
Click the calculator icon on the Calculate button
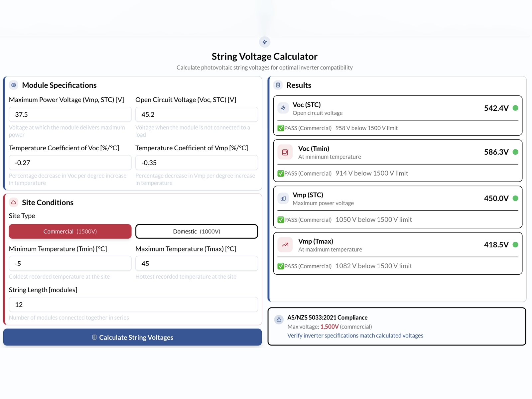pyautogui.click(x=94, y=337)
